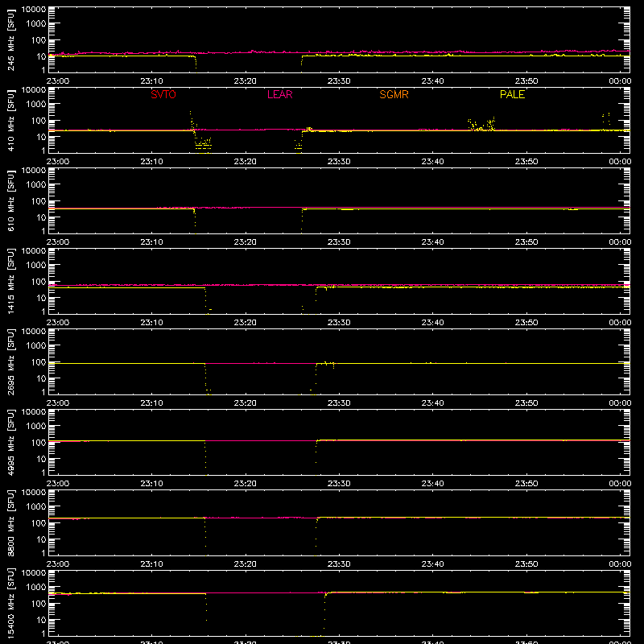
Task: Click the yellow spike near 23:14 at 410 MHz
Action: (x=192, y=120)
